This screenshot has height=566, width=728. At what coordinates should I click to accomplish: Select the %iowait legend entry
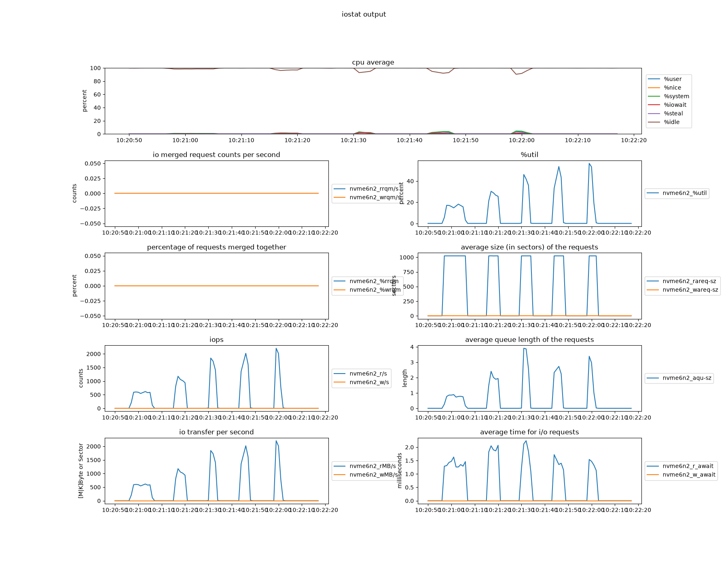(x=668, y=105)
